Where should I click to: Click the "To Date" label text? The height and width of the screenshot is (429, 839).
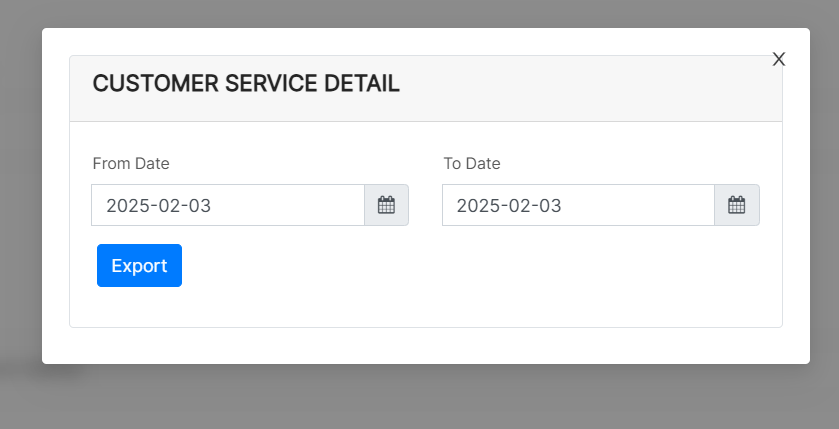472,163
